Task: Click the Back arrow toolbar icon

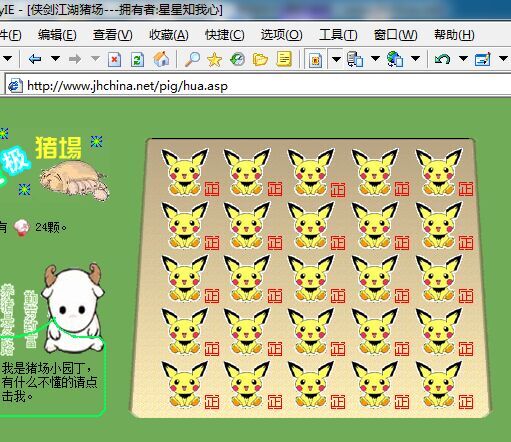Action: point(35,59)
